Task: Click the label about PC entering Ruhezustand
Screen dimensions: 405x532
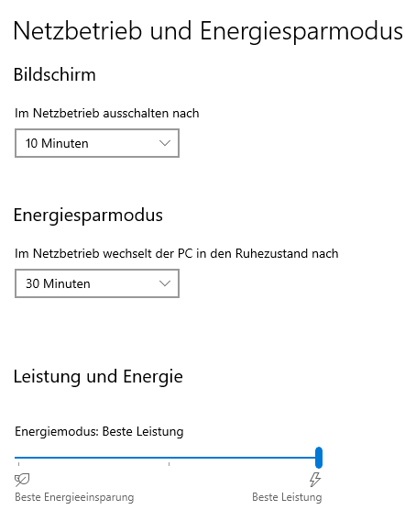Action: click(x=177, y=253)
